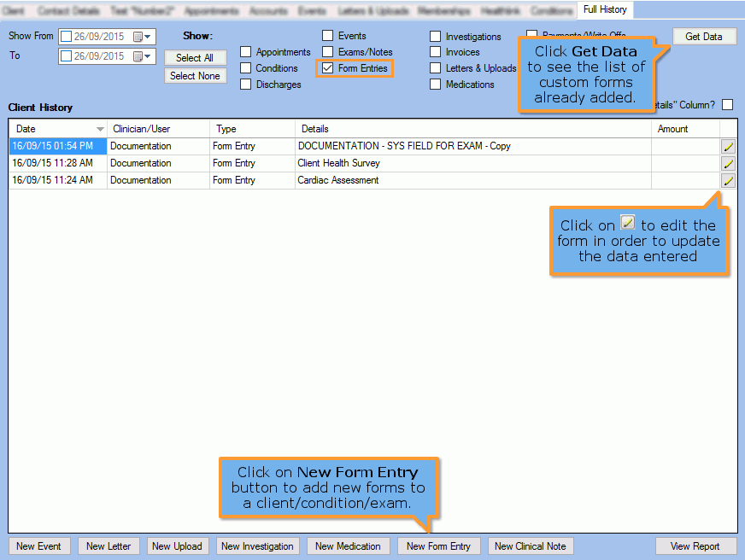Switch to the Full History tab
Image resolution: width=745 pixels, height=560 pixels.
coord(605,9)
